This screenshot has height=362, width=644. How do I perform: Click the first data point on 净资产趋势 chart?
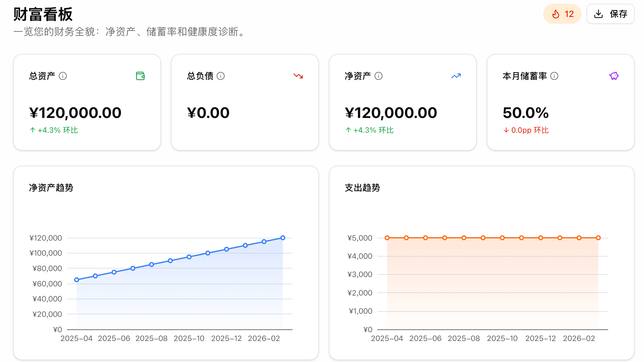77,279
